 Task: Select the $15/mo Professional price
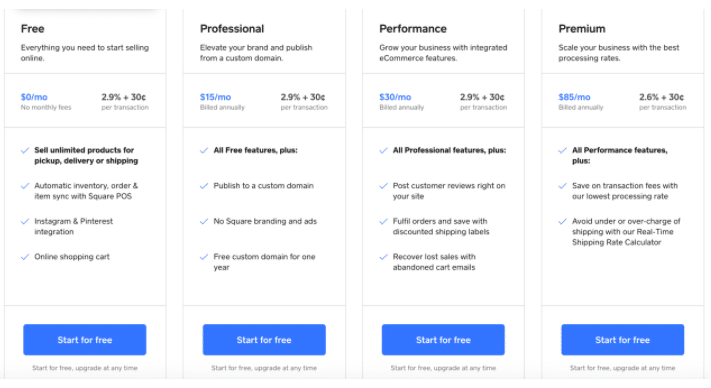[215, 97]
